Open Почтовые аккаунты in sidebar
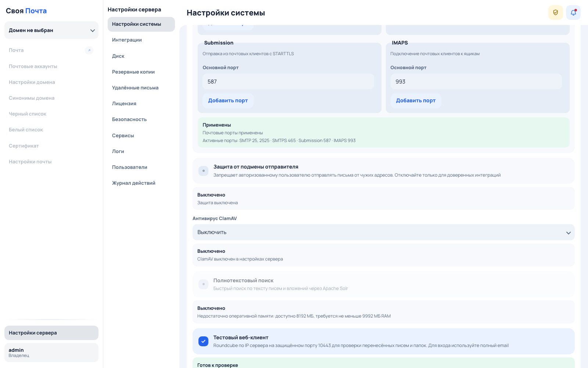This screenshot has width=588, height=368. (51, 66)
